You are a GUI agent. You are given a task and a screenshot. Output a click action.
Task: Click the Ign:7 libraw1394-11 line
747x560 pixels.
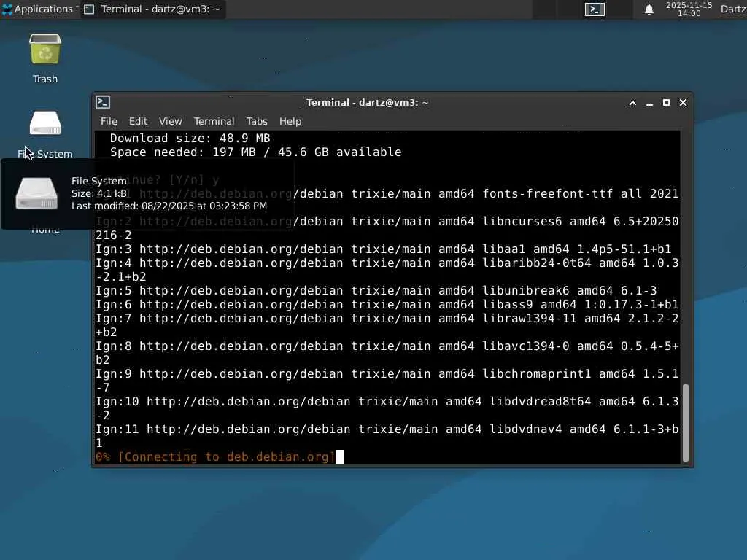(x=387, y=325)
